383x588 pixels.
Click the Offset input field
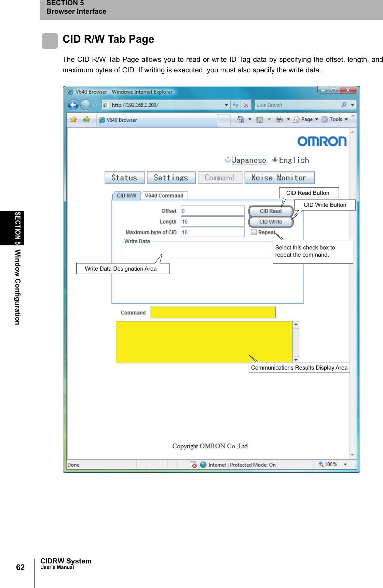[x=213, y=211]
